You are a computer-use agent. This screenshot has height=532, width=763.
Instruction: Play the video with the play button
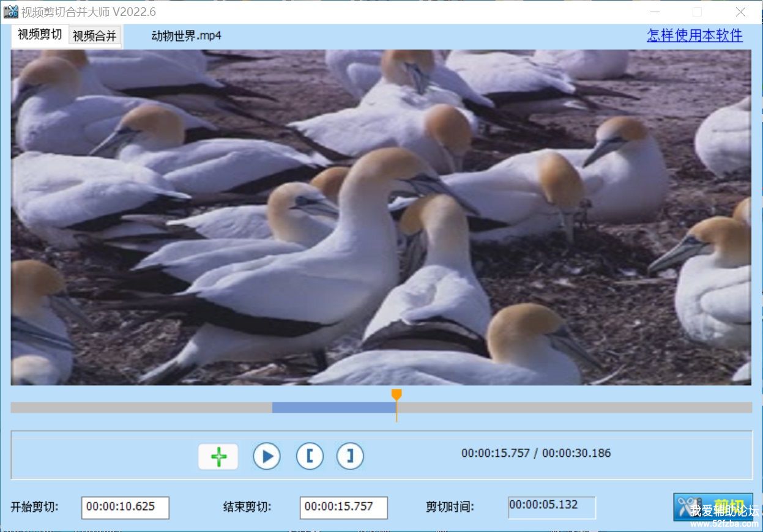pos(267,456)
